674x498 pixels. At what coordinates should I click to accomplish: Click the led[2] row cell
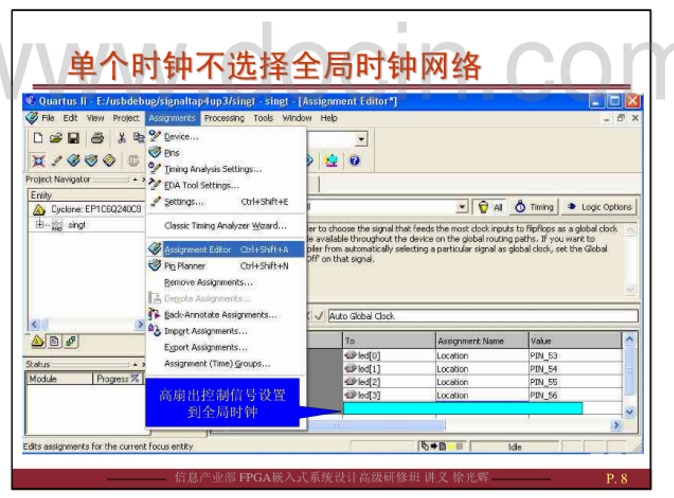(x=389, y=382)
